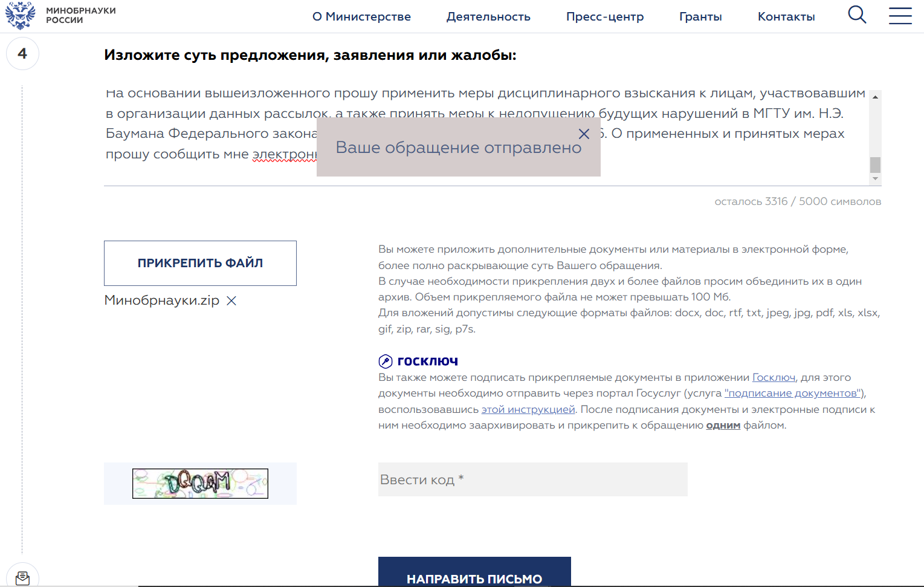Image resolution: width=924 pixels, height=587 pixels.
Task: Click the textarea scroll-down arrow
Action: coord(875,179)
